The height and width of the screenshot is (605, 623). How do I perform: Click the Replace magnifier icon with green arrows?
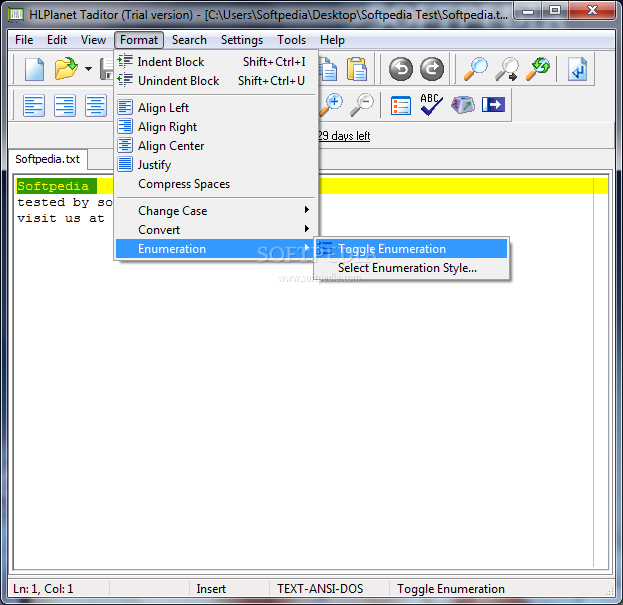click(538, 69)
